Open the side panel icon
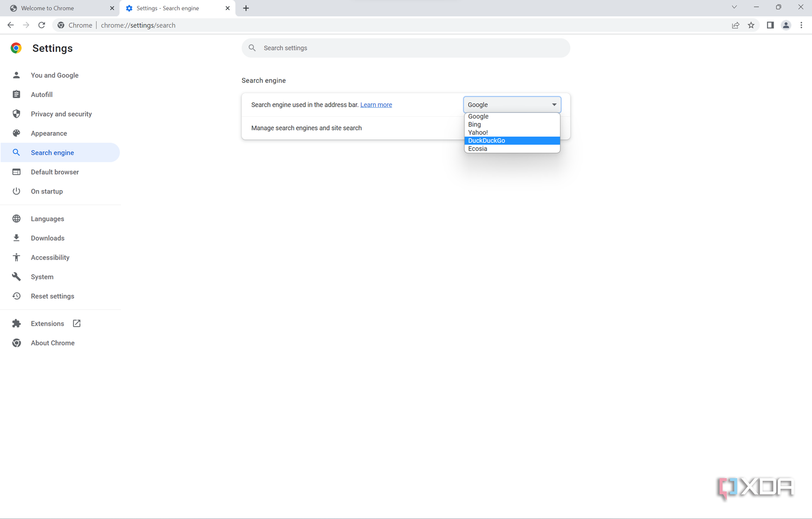The image size is (812, 519). click(770, 25)
